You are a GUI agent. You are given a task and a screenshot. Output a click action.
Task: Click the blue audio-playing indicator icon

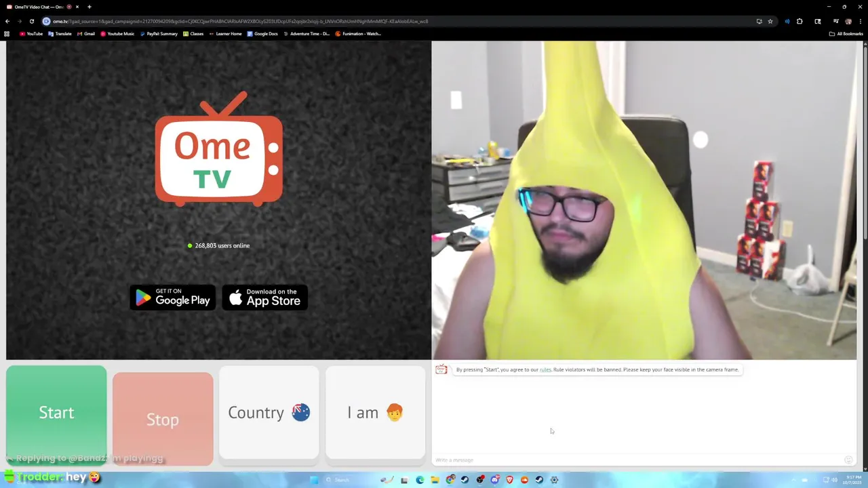tap(787, 21)
